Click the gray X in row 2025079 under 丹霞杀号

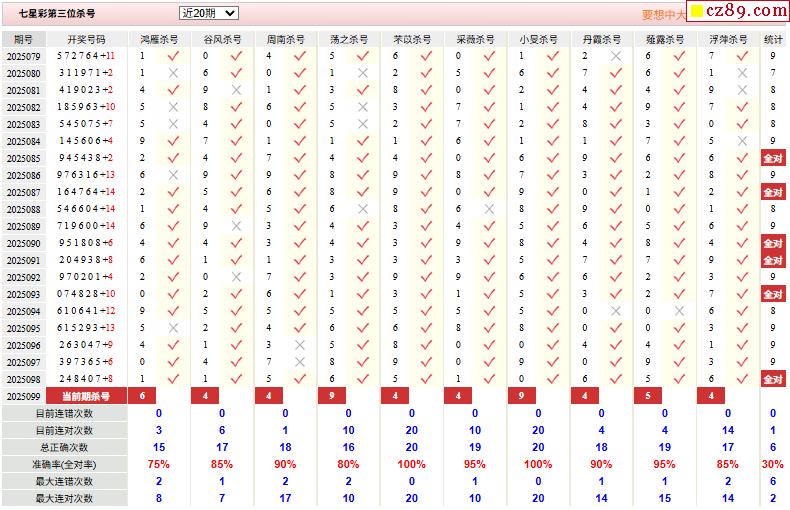tap(616, 56)
